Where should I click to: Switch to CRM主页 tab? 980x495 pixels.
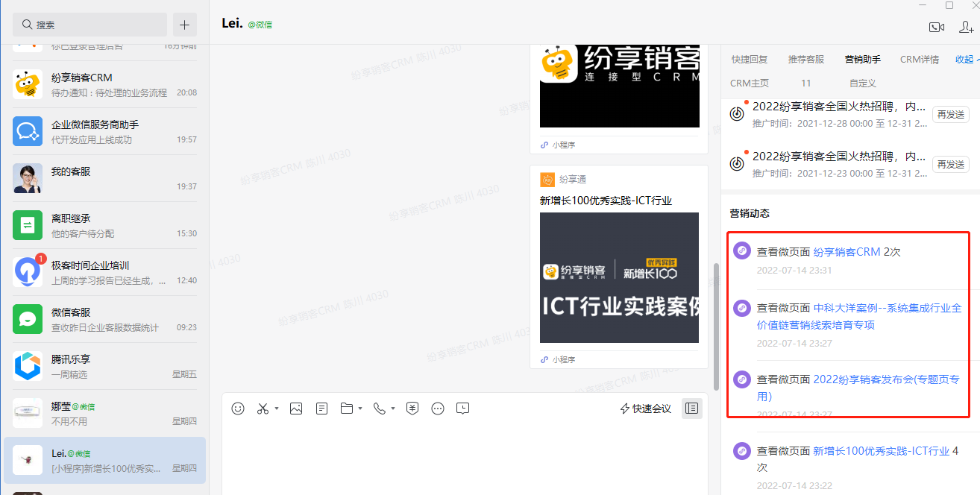(x=750, y=83)
